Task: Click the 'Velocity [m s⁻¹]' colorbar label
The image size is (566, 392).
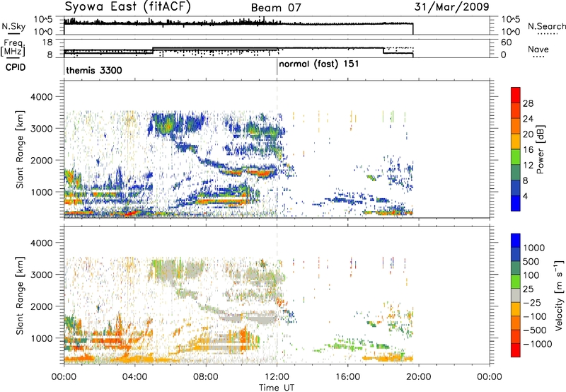Action: point(559,295)
